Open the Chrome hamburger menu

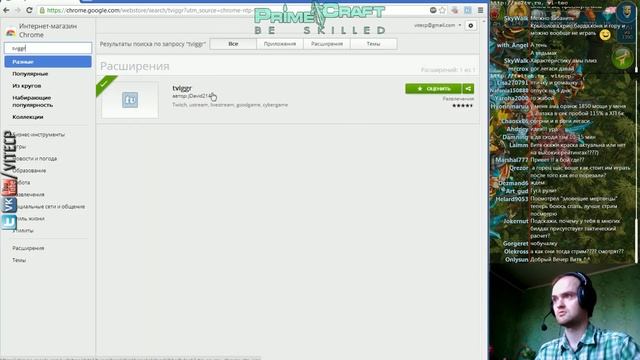coord(480,10)
